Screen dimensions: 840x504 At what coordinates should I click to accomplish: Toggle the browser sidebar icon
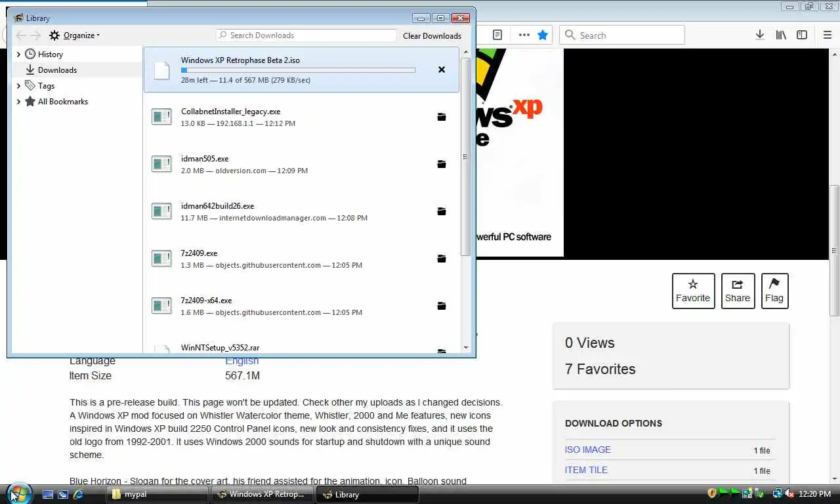pos(802,35)
